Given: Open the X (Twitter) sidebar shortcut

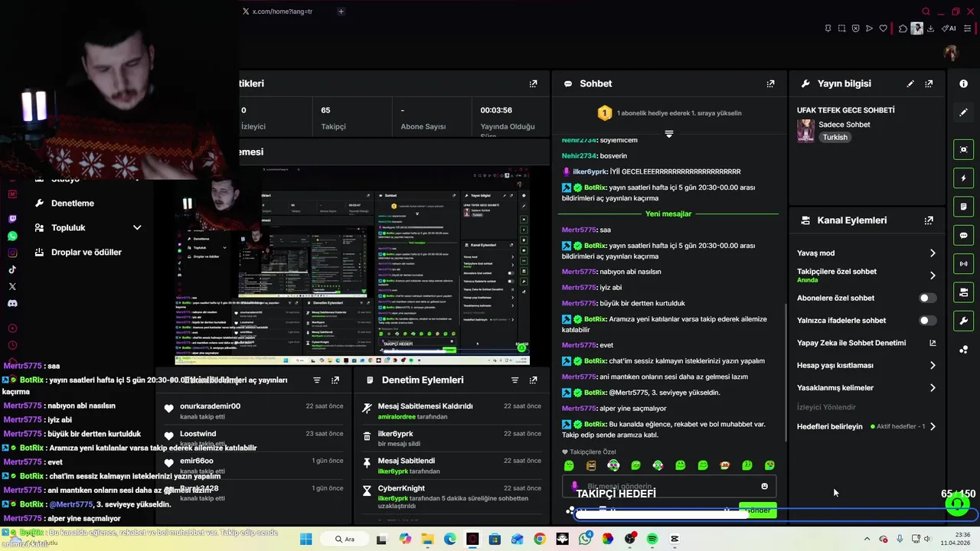Looking at the screenshot, I should (x=12, y=286).
